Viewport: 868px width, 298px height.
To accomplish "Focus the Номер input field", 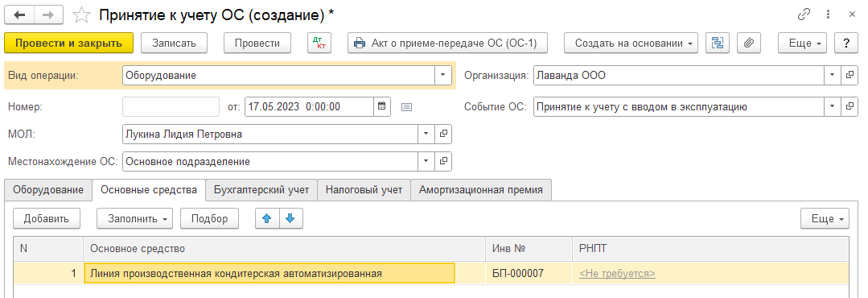I will 171,106.
